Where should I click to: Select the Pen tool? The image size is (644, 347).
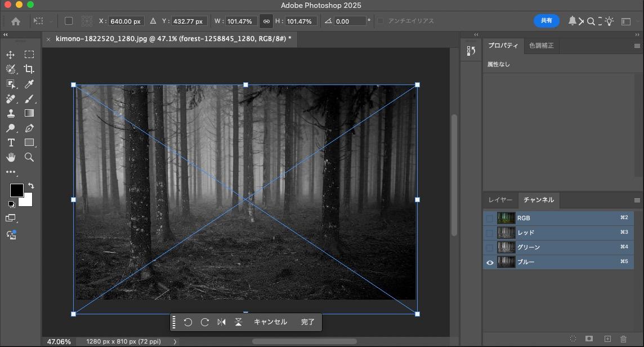tap(29, 128)
